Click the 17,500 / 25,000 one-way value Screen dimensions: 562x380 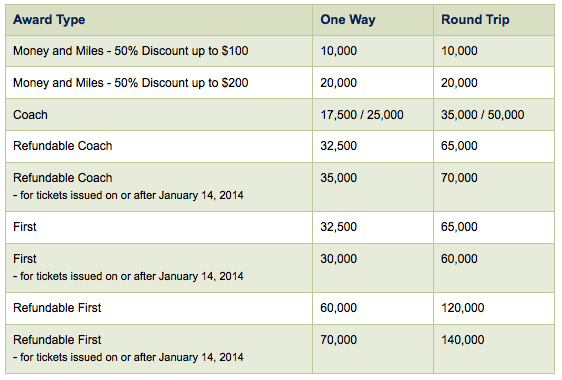click(362, 115)
